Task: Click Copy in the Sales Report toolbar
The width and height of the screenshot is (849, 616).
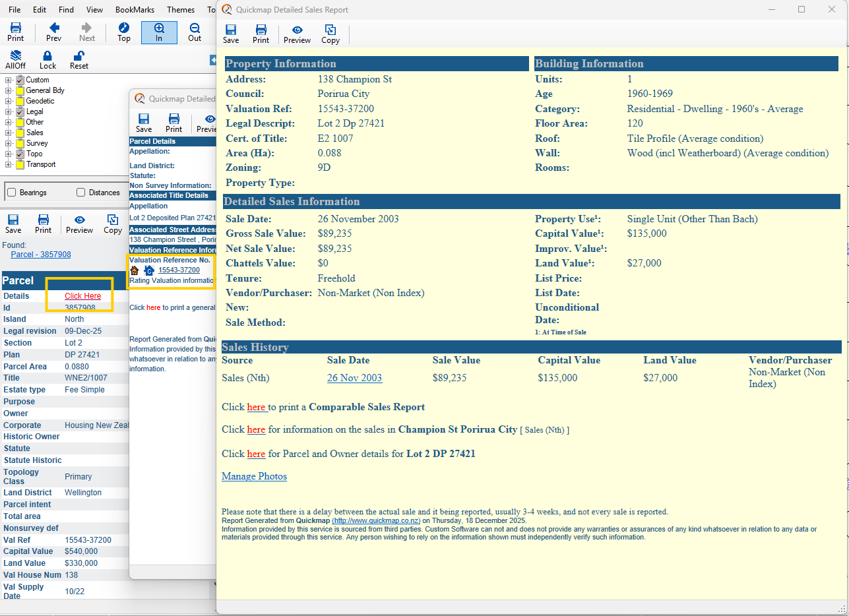Action: (330, 34)
